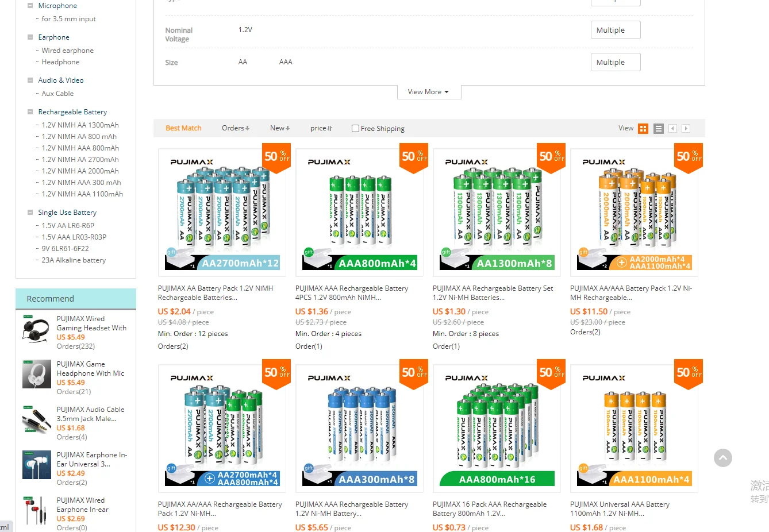The width and height of the screenshot is (769, 532).
Task: Open recommended PUJIMAX Wired Gaming Headset
Action: pos(91,323)
